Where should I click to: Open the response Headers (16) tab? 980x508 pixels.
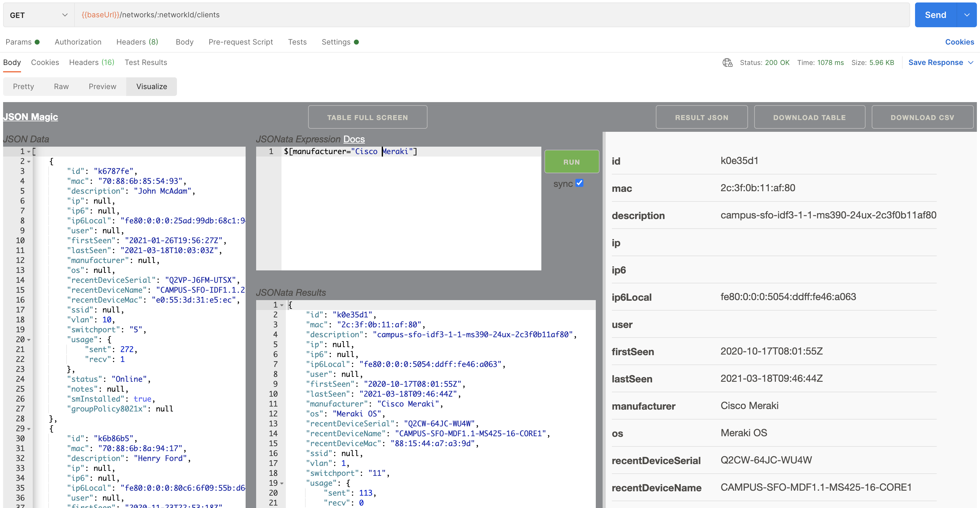tap(92, 62)
